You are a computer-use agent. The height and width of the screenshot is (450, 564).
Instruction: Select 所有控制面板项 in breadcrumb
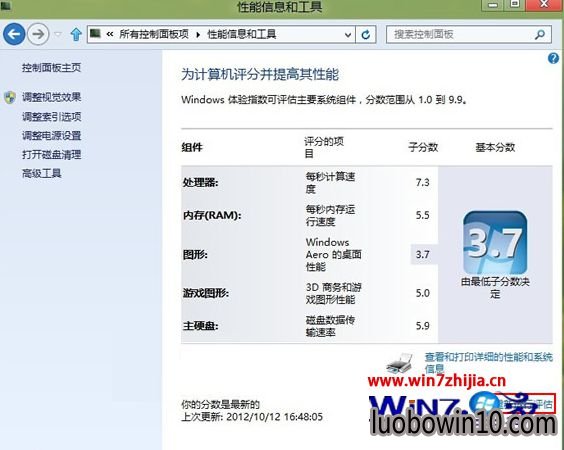154,35
